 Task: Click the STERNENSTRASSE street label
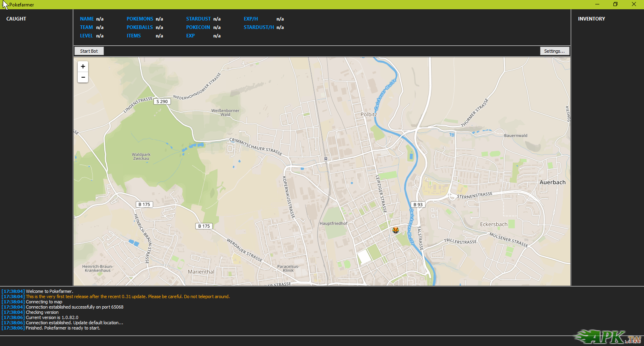click(x=475, y=195)
